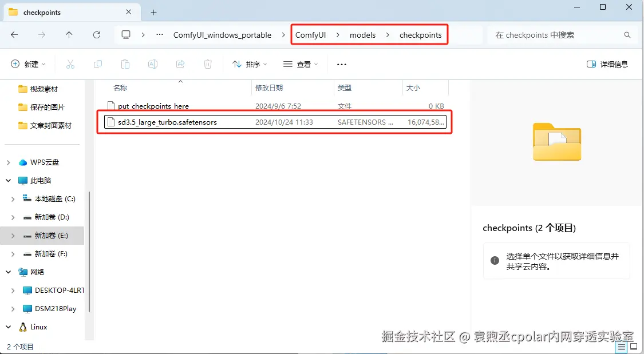Select DSM218Play network device
The height and width of the screenshot is (354, 644).
pyautogui.click(x=56, y=308)
